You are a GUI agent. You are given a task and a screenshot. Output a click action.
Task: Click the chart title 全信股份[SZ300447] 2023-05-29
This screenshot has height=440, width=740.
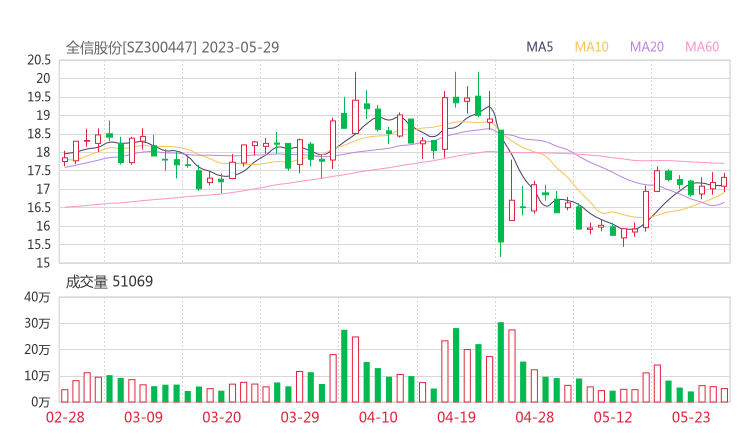(172, 47)
